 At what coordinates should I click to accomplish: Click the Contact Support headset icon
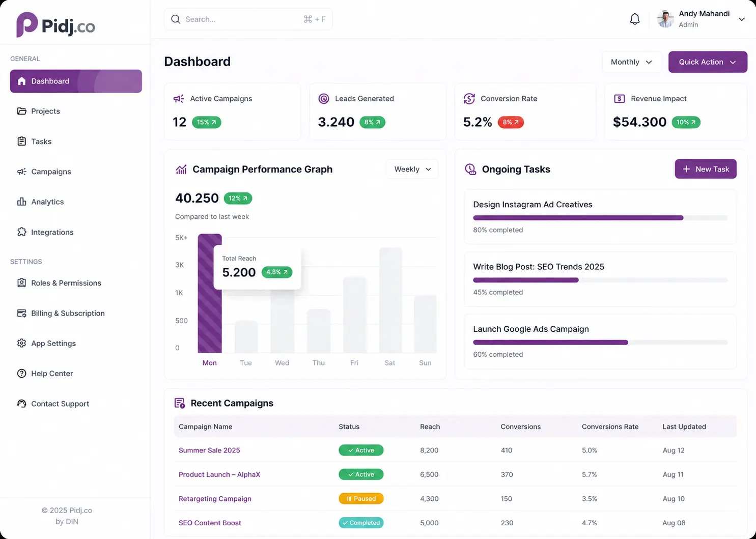click(21, 404)
